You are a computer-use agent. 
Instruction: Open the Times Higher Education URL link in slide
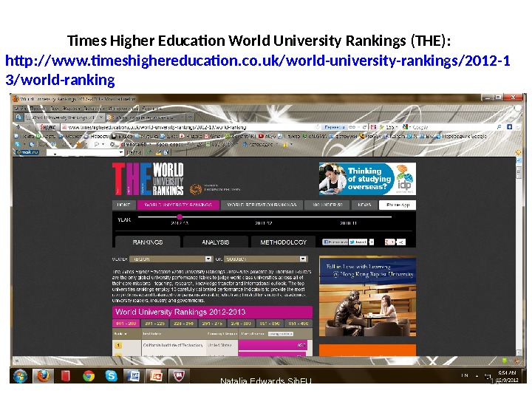pos(258,70)
